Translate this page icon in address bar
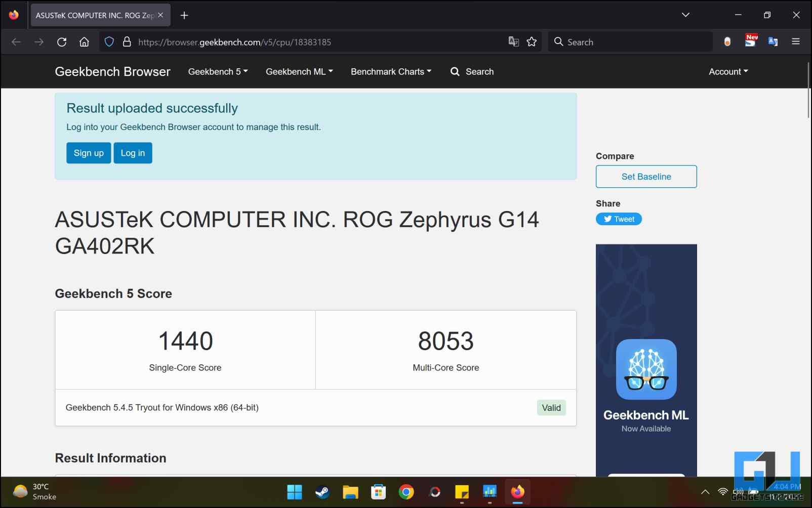Viewport: 812px width, 508px height. (x=513, y=42)
